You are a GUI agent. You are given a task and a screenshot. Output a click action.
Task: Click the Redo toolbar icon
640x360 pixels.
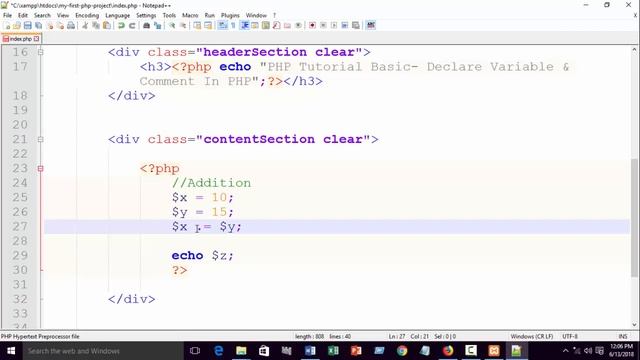click(132, 26)
